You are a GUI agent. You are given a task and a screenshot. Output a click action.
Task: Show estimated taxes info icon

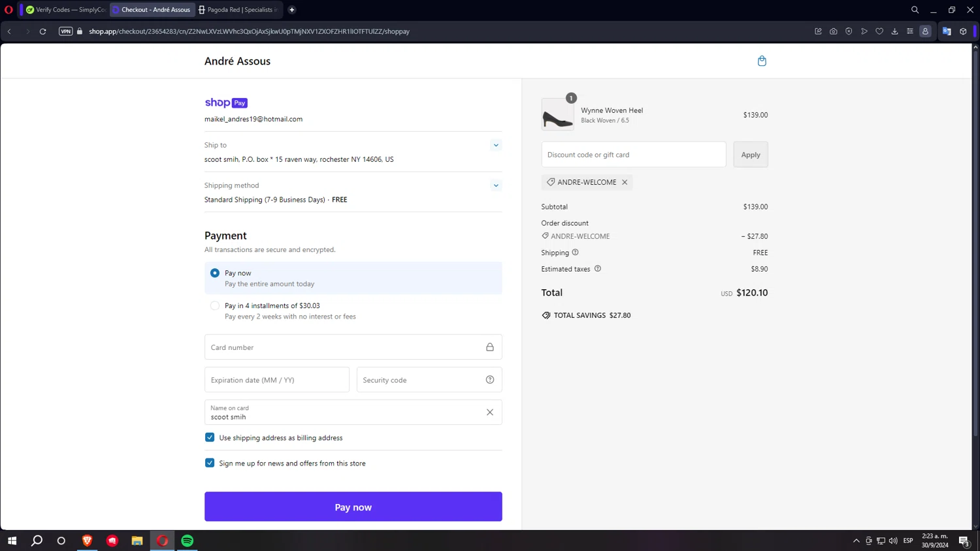coord(598,268)
